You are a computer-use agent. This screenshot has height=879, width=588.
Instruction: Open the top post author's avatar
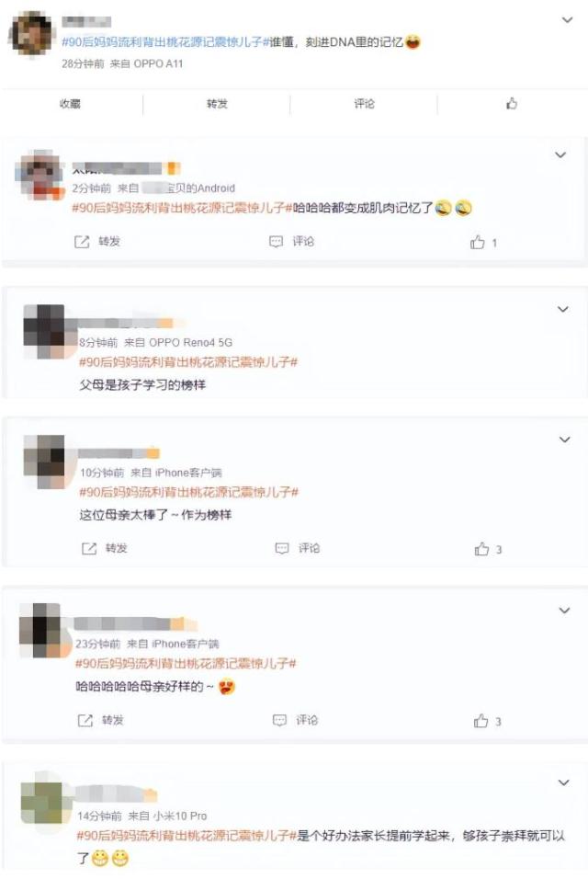pos(32,33)
